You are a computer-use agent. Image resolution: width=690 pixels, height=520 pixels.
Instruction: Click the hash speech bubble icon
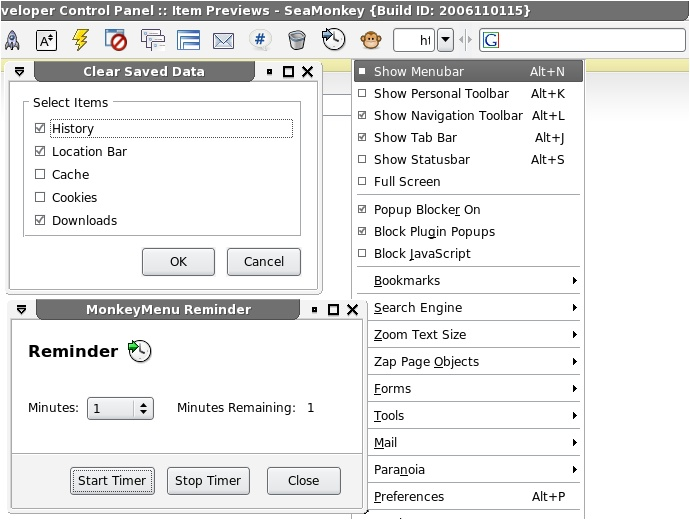point(260,40)
